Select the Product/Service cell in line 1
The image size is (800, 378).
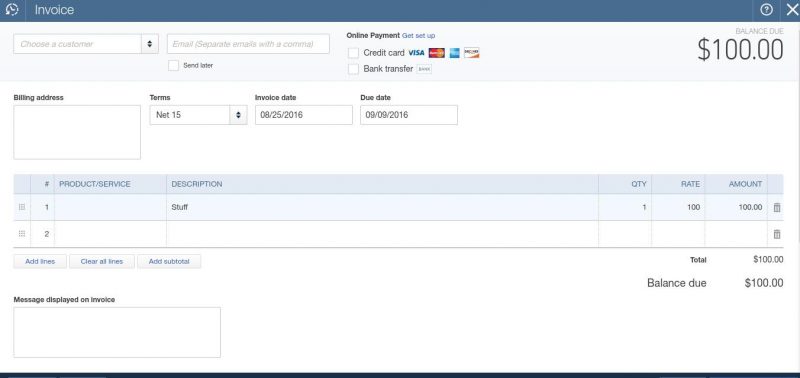[x=110, y=207]
